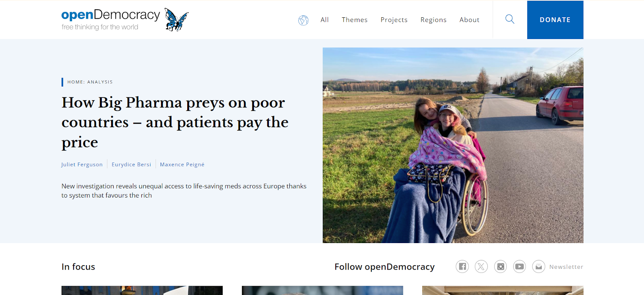View author Maxence Peigné's page

coord(182,164)
